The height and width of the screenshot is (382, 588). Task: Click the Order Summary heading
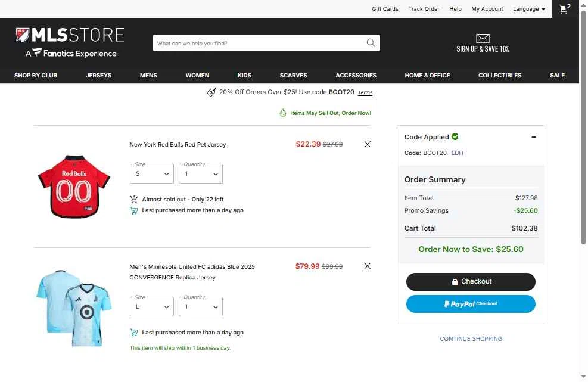pos(435,180)
